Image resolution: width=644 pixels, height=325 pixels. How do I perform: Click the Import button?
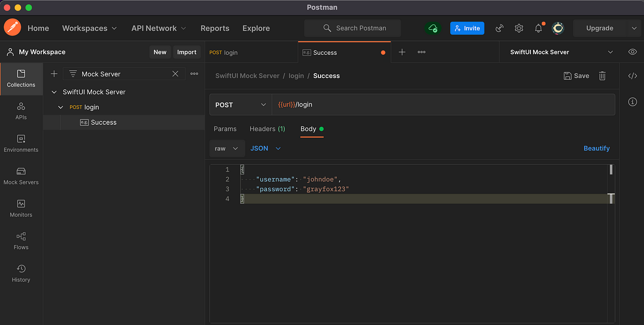187,52
